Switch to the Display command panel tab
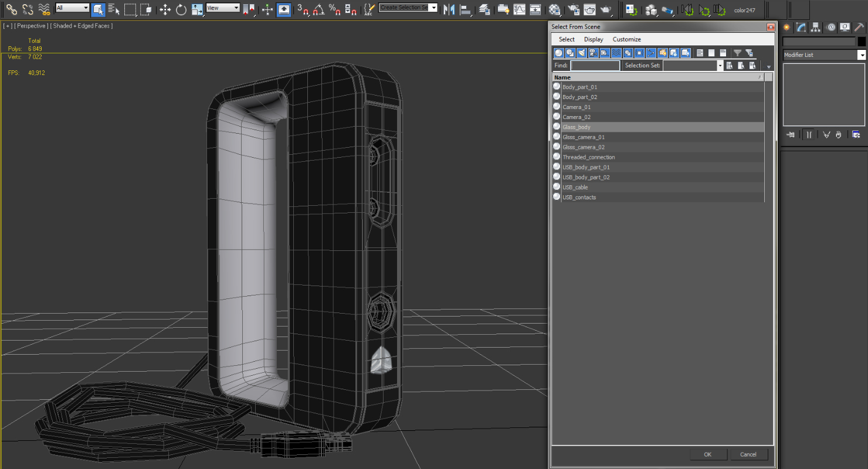 845,27
